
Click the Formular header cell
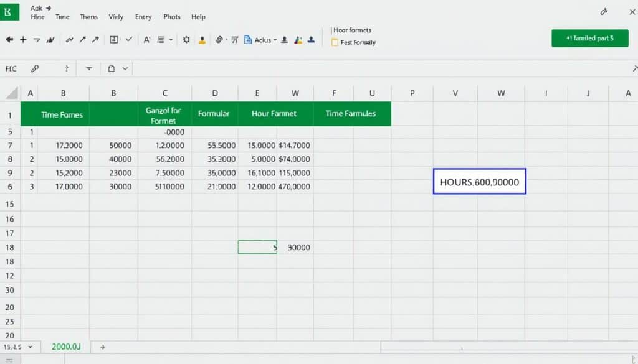click(214, 114)
